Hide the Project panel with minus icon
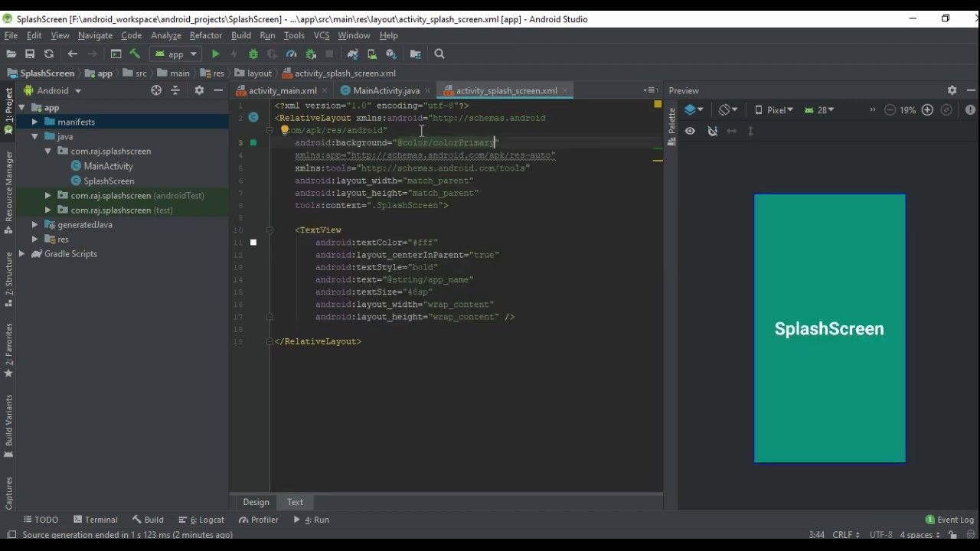The width and height of the screenshot is (980, 551). click(x=218, y=90)
